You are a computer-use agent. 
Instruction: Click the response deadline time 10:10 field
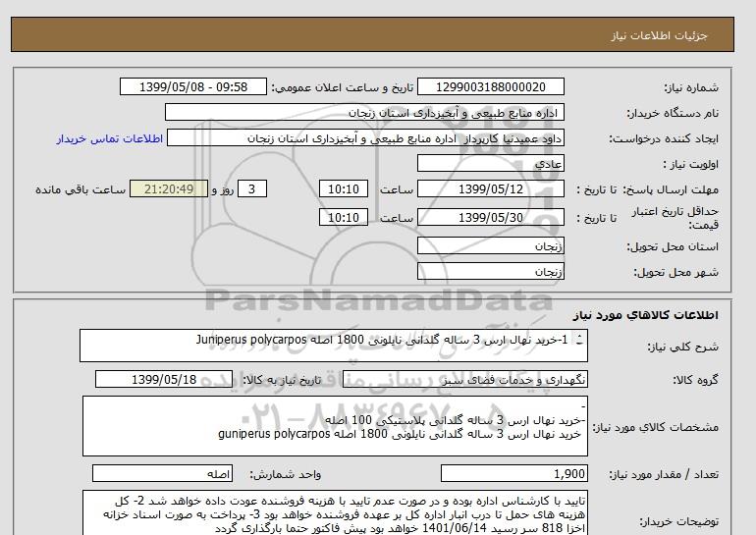point(344,188)
